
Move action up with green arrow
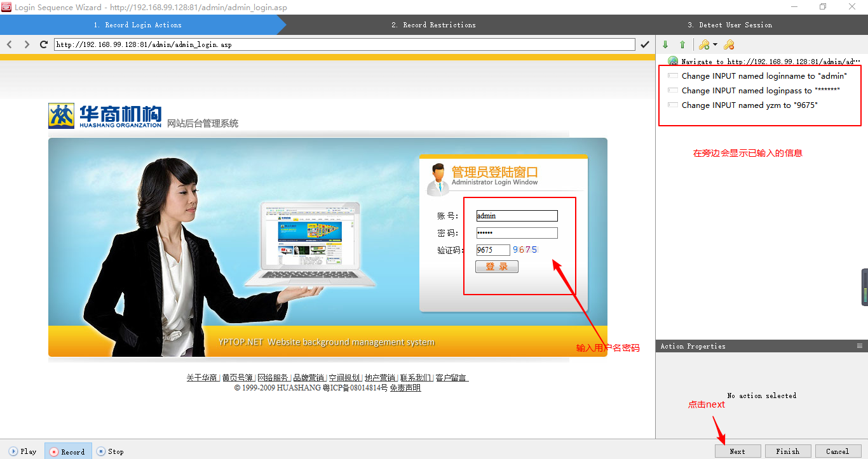[682, 44]
